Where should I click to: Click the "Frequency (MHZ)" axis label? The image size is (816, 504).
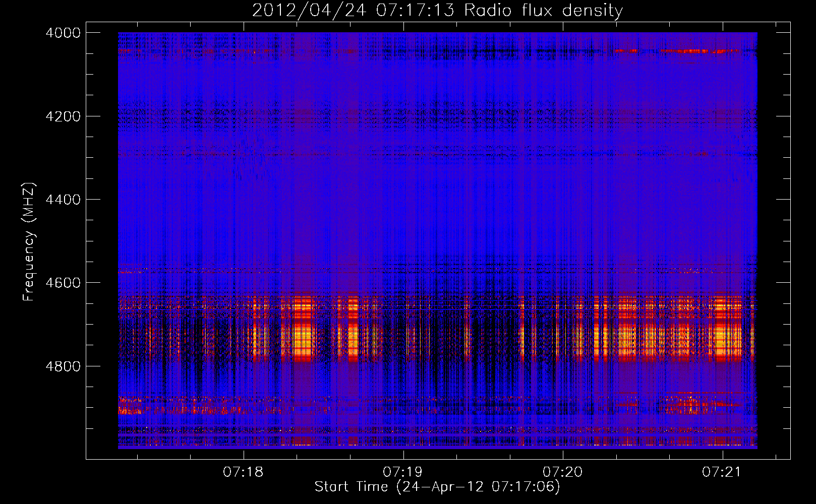(29, 241)
